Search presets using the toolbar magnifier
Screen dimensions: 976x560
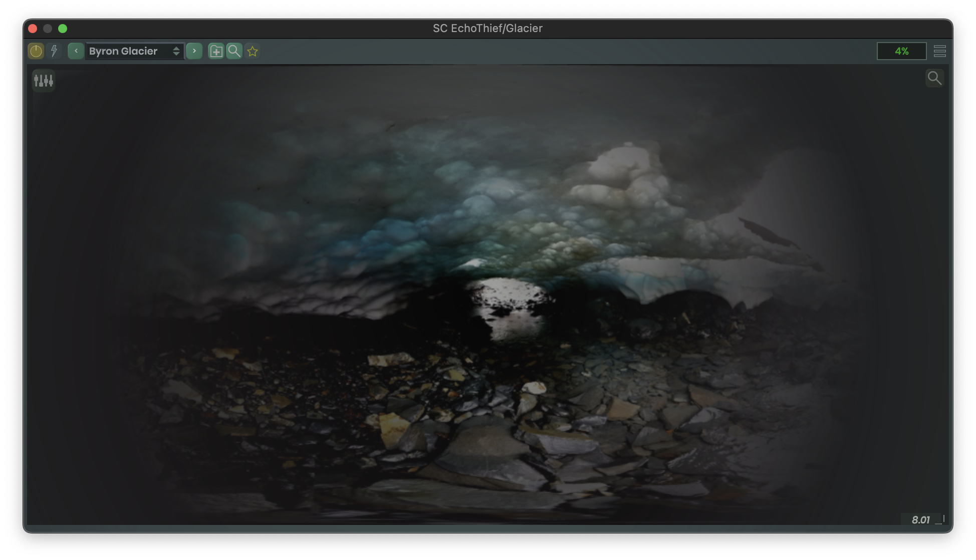(234, 51)
